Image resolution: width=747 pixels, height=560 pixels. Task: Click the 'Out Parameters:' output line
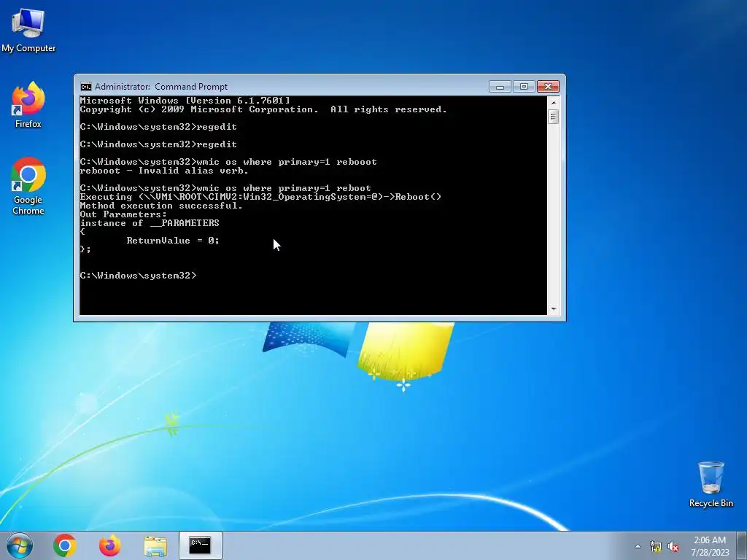click(123, 214)
